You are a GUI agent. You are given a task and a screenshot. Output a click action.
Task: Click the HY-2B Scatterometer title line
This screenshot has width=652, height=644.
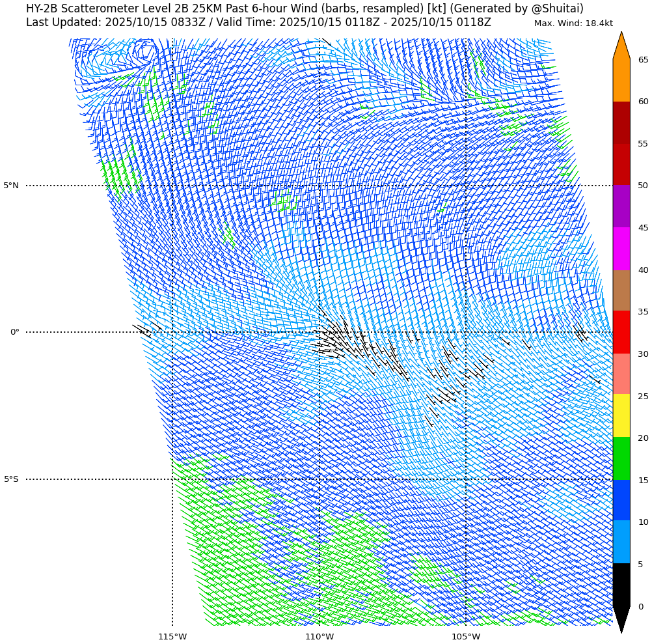[x=305, y=8]
